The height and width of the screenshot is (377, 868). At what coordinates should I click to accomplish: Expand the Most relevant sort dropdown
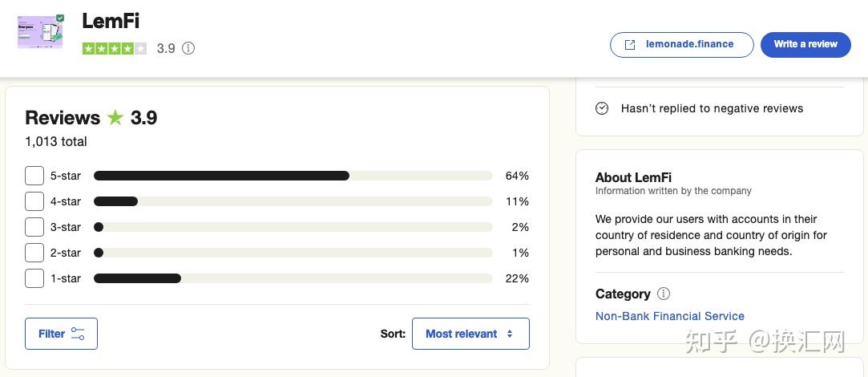[470, 334]
